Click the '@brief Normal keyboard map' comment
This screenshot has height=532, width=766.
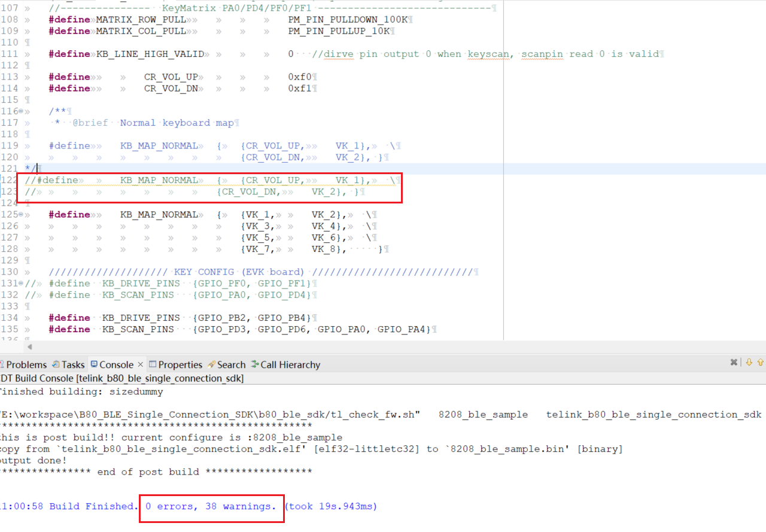coord(153,123)
